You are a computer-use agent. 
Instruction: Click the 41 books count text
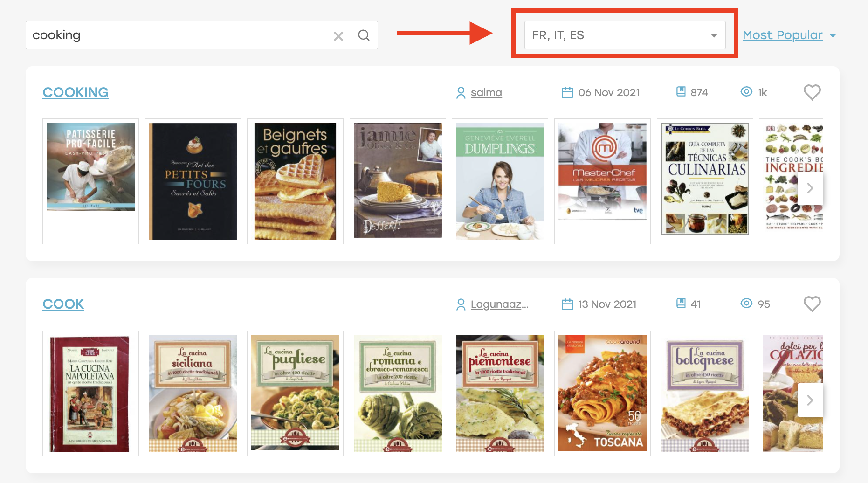click(x=696, y=304)
